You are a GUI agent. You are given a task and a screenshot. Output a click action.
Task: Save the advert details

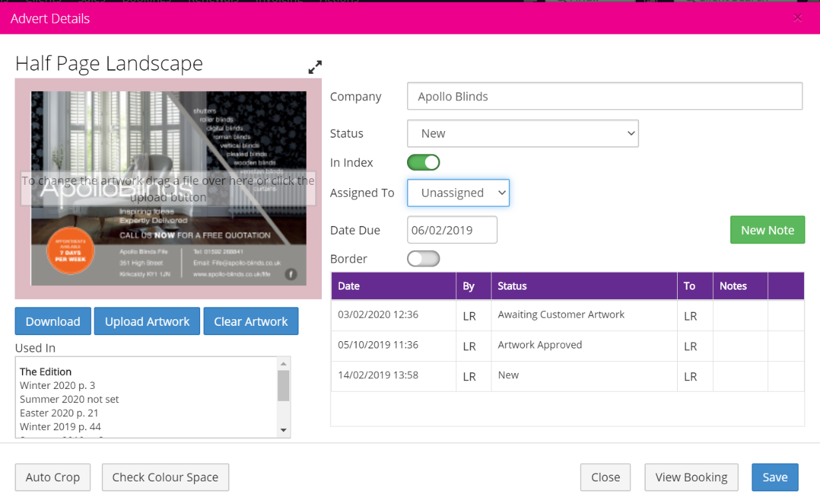click(x=775, y=477)
